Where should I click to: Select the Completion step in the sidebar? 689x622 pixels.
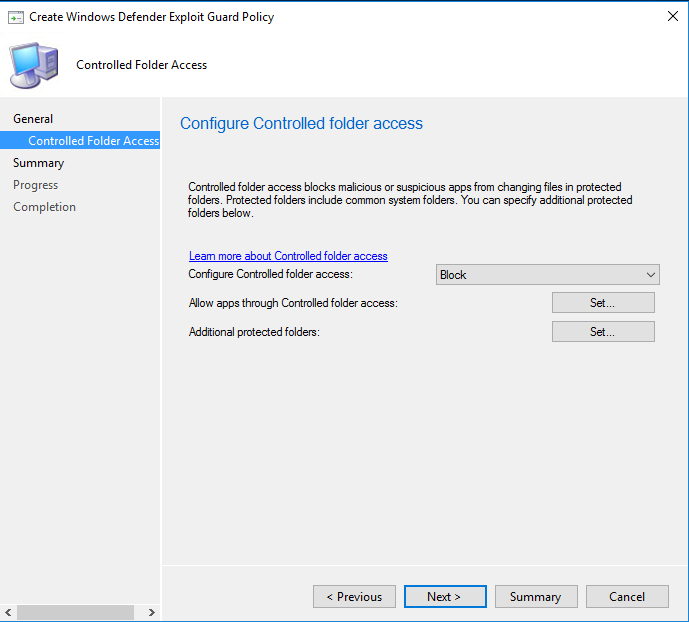(44, 207)
